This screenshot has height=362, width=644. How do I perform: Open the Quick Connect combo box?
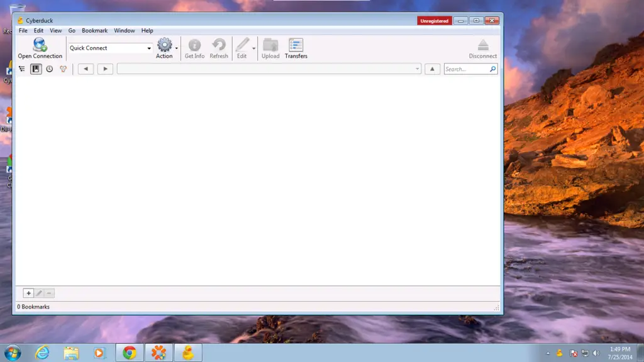pyautogui.click(x=110, y=48)
